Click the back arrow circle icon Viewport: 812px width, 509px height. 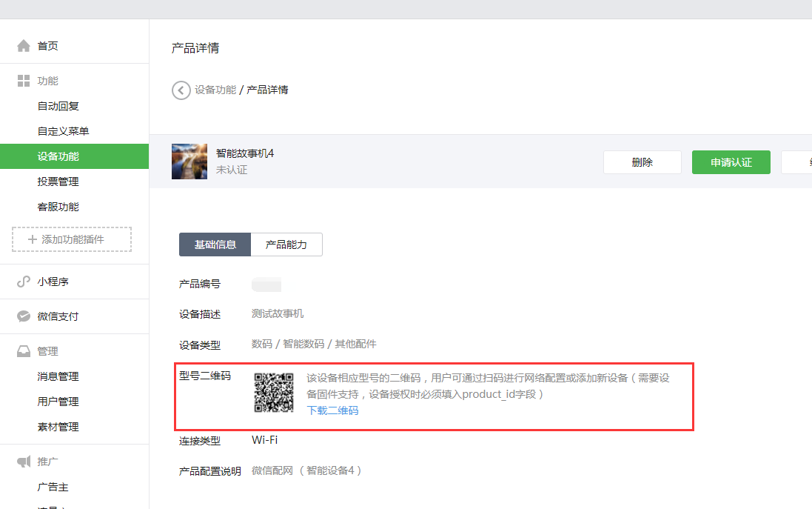coord(181,90)
